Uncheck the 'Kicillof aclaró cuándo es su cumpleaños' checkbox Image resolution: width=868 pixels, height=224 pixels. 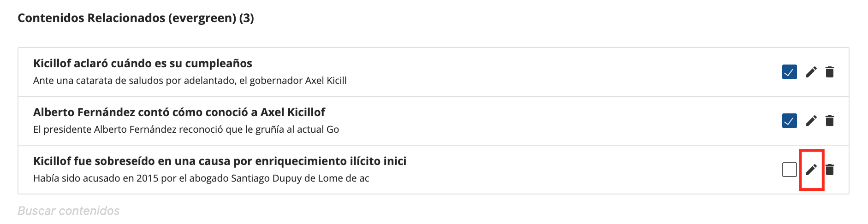coord(789,72)
